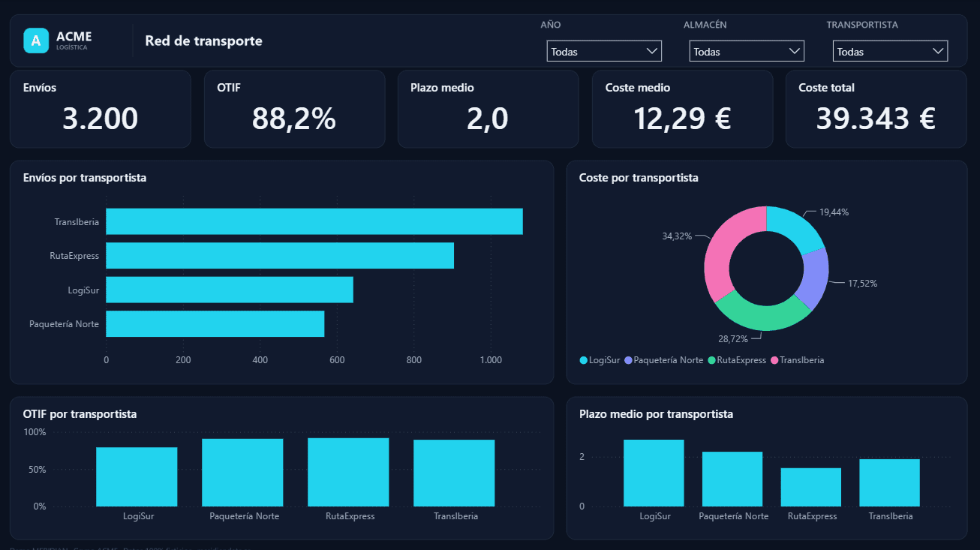The image size is (980, 550).
Task: Click the 'OTIF por transportista' chart title
Action: point(80,414)
